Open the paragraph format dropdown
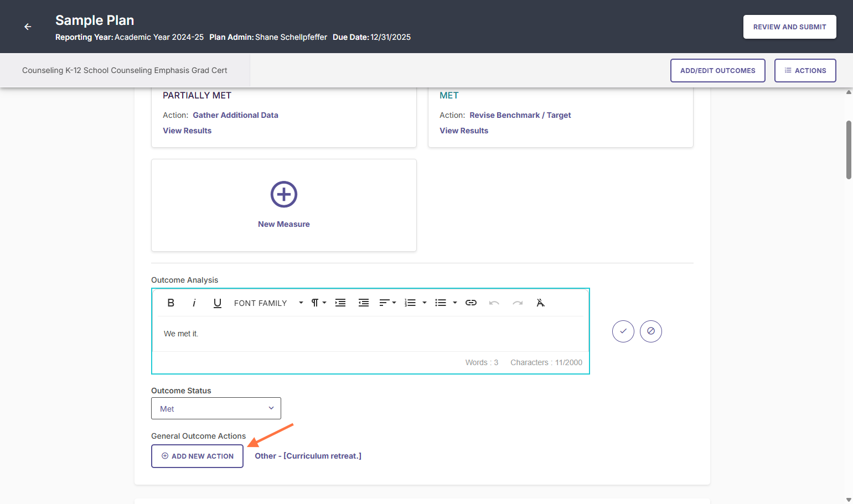Viewport: 853px width, 504px height. pyautogui.click(x=318, y=303)
